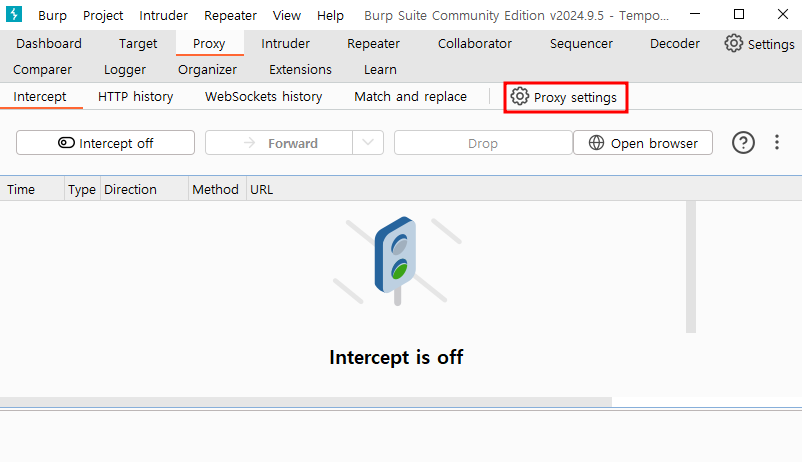This screenshot has width=802, height=462.
Task: Click the horizontal scrollbar below the table
Action: coord(306,402)
